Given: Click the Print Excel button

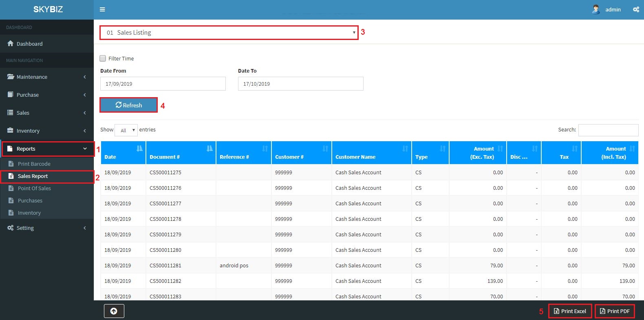Looking at the screenshot, I should click(x=570, y=311).
